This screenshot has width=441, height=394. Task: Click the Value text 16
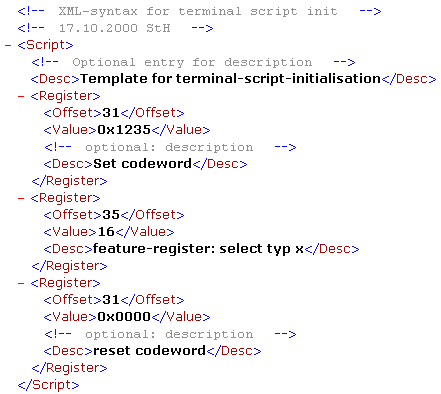(106, 232)
